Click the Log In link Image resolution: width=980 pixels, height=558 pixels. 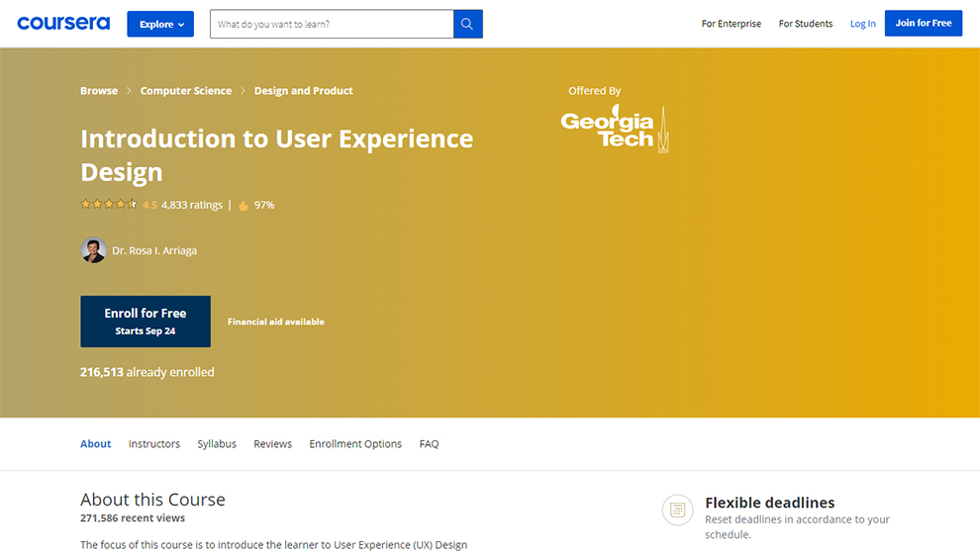coord(862,24)
